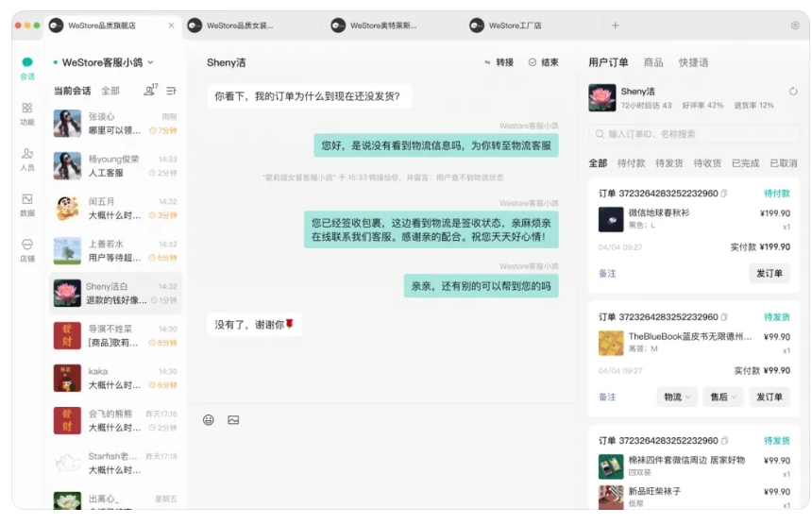Image resolution: width=812 pixels, height=525 pixels.
Task: Open conversation with 张谈心
Action: (115, 124)
